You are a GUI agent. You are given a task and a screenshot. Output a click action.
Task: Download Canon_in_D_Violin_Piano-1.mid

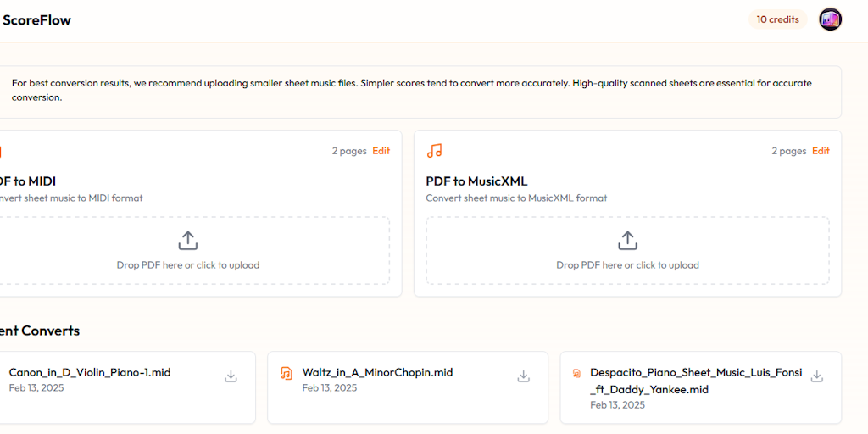[231, 376]
